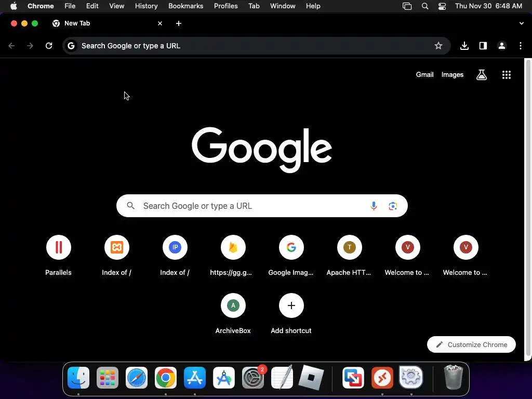532x399 pixels.
Task: Open the Chrome downloads icon
Action: click(x=464, y=46)
